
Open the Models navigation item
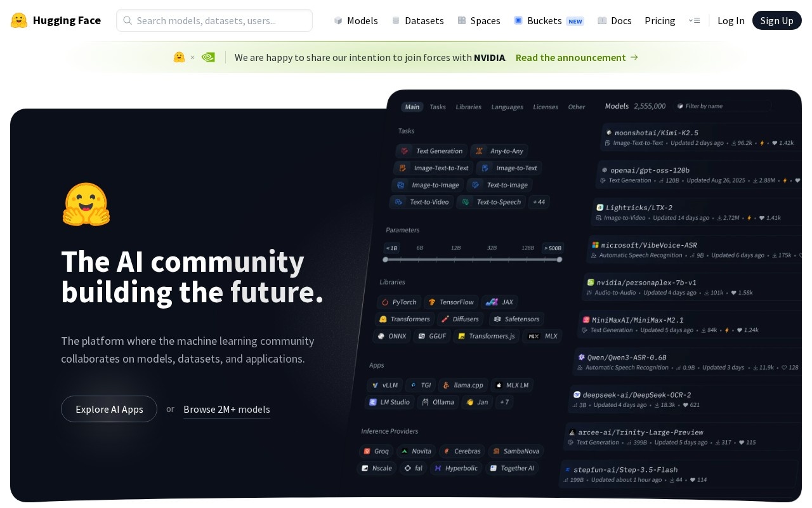point(356,20)
